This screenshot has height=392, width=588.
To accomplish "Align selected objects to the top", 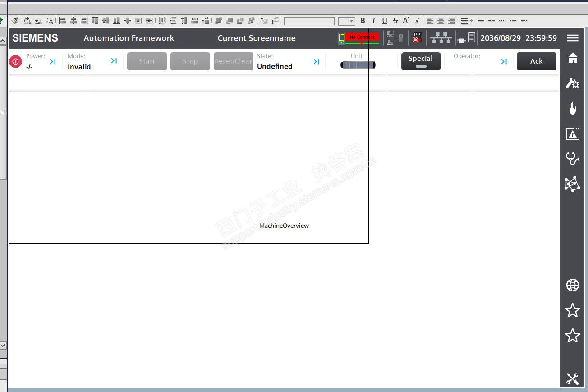I will pos(95,21).
